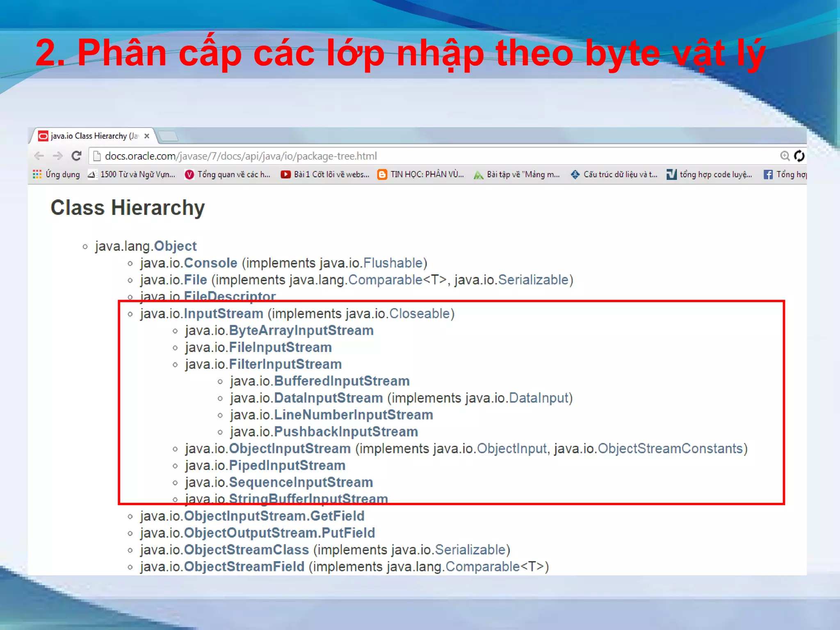Open the ByteArrayInputStream link
Viewport: 840px width, 630px height.
point(301,330)
